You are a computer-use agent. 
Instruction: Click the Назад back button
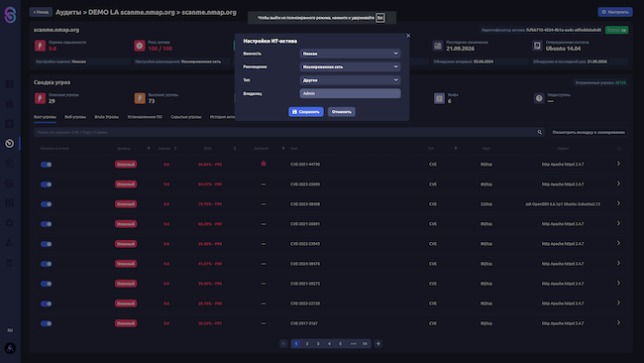click(41, 12)
